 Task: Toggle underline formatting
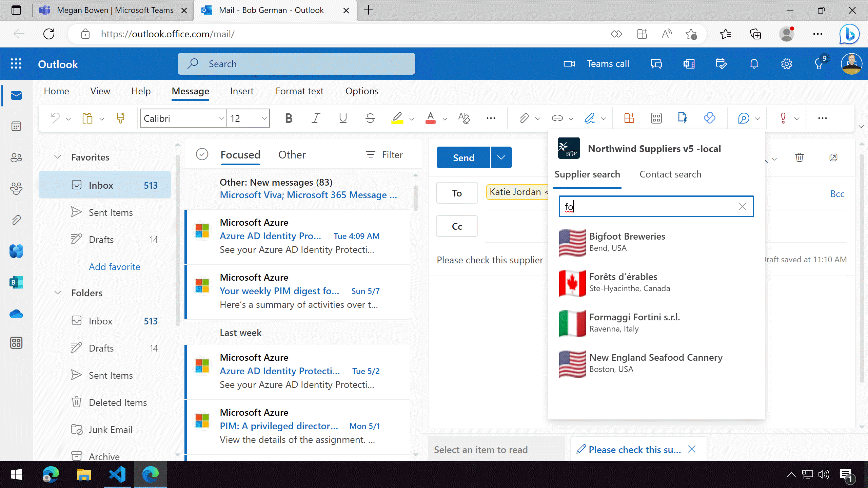pyautogui.click(x=343, y=118)
